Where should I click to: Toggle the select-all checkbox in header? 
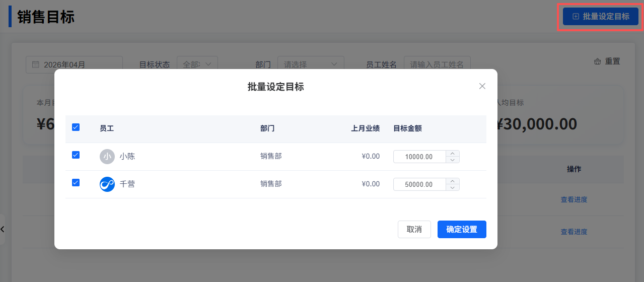tap(76, 127)
